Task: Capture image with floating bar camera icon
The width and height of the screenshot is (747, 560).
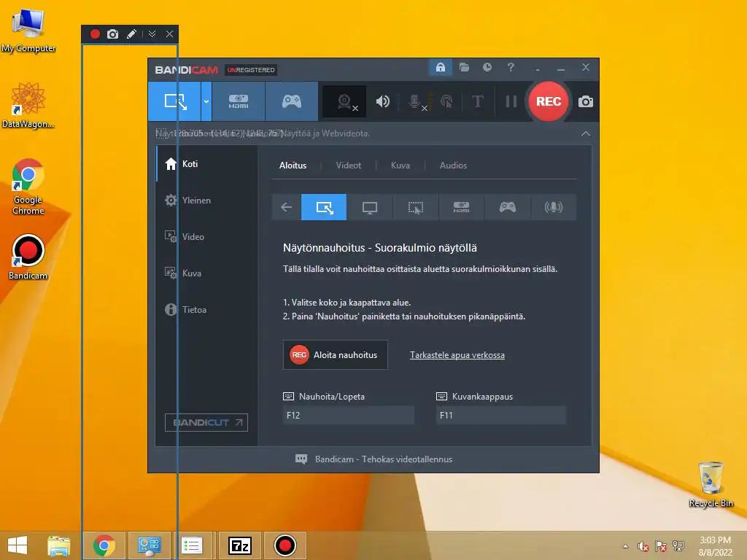Action: coord(112,34)
